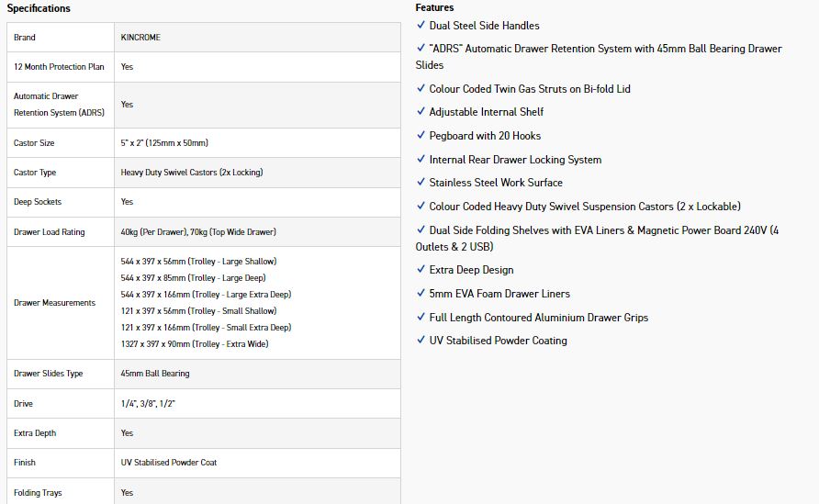819x504 pixels.
Task: Click the Features heading
Action: [x=434, y=8]
